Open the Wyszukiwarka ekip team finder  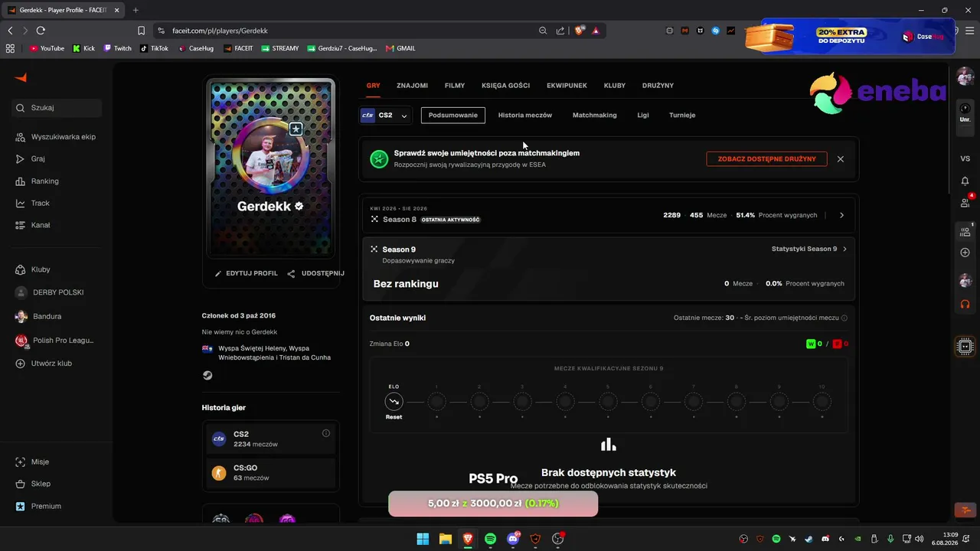(x=55, y=137)
